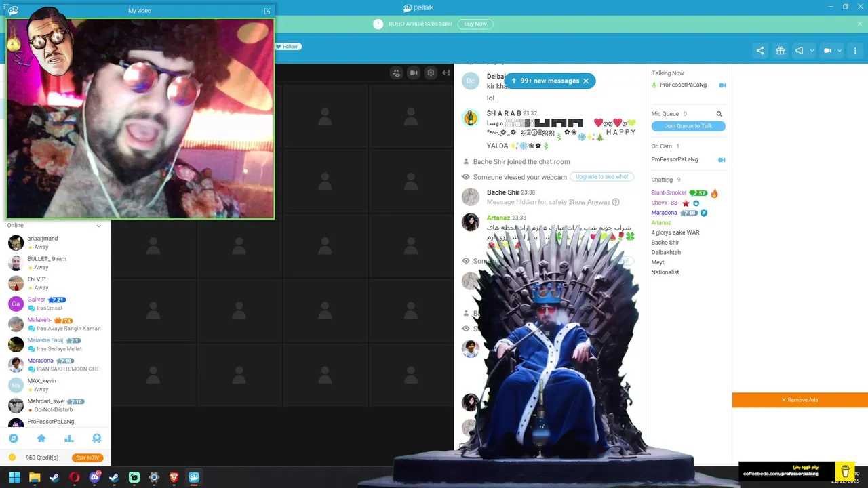The height and width of the screenshot is (488, 868).
Task: Open the share room icon
Action: 760,51
